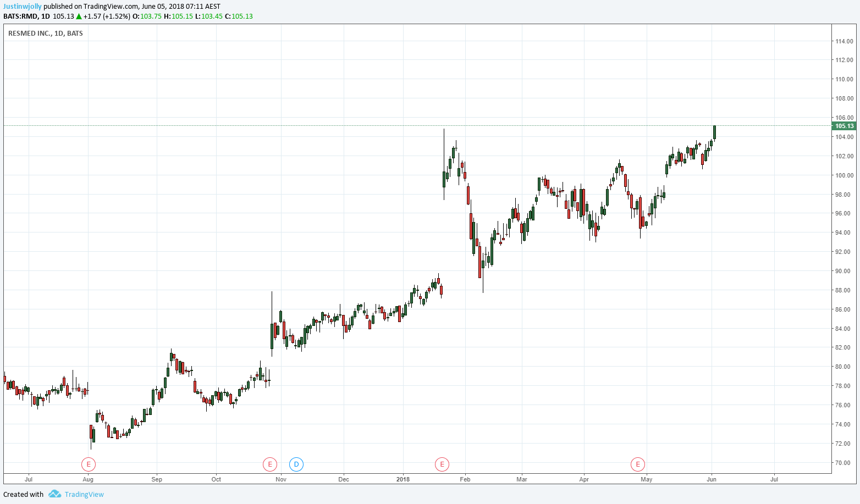
Task: Click the O:103.75 open value in header
Action: click(x=147, y=16)
